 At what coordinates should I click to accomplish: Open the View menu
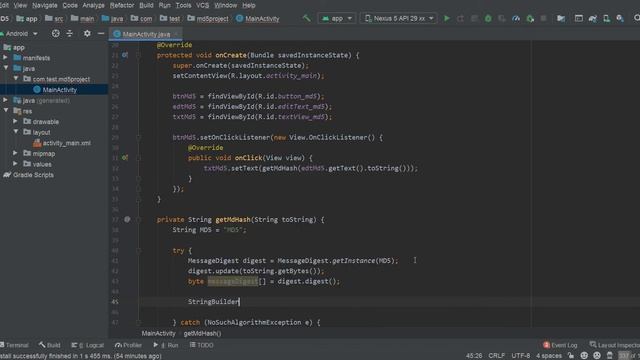tap(20, 5)
